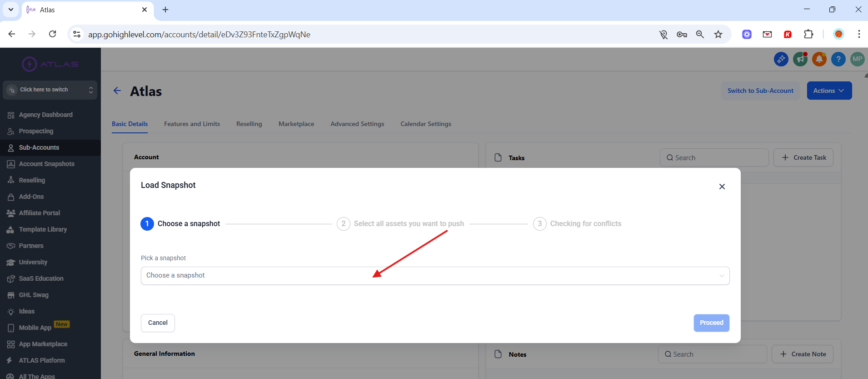Open the GHL Swag store icon
868x379 pixels.
[x=11, y=295]
